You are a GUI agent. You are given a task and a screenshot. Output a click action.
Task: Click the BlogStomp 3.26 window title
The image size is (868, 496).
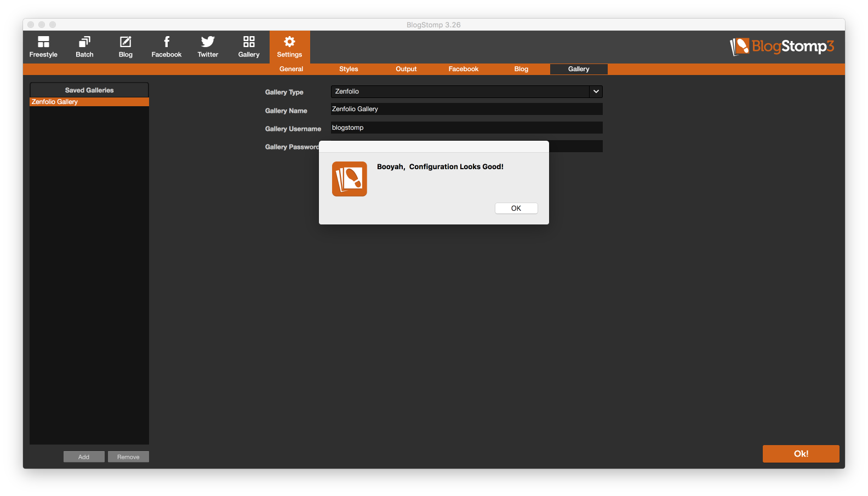pos(433,25)
